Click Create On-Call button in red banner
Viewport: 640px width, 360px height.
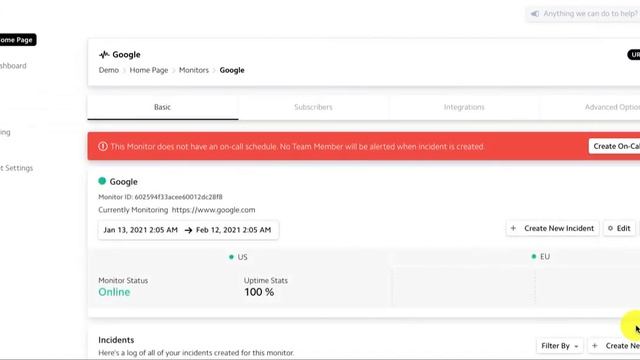[614, 146]
